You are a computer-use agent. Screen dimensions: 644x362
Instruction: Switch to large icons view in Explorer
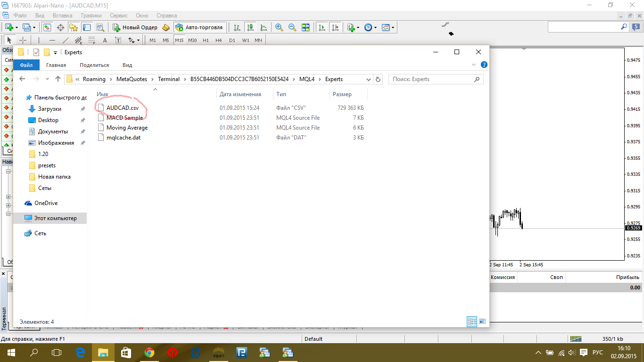(482, 321)
